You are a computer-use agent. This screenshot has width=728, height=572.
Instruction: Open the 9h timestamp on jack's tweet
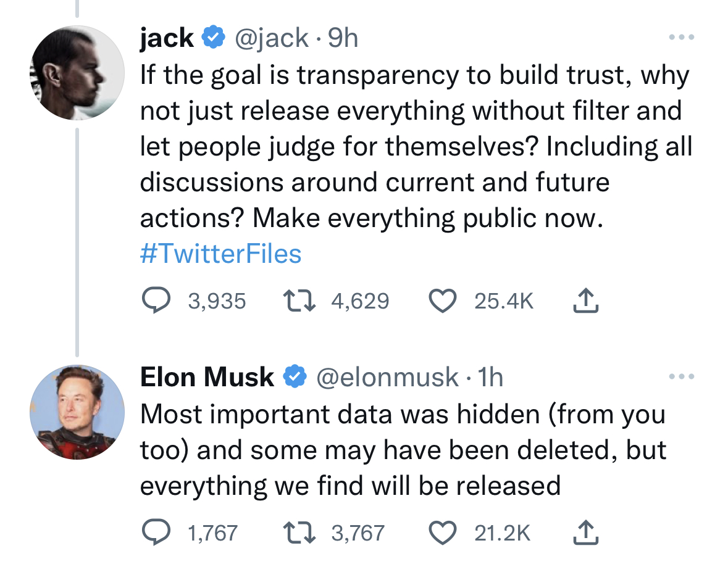343,39
